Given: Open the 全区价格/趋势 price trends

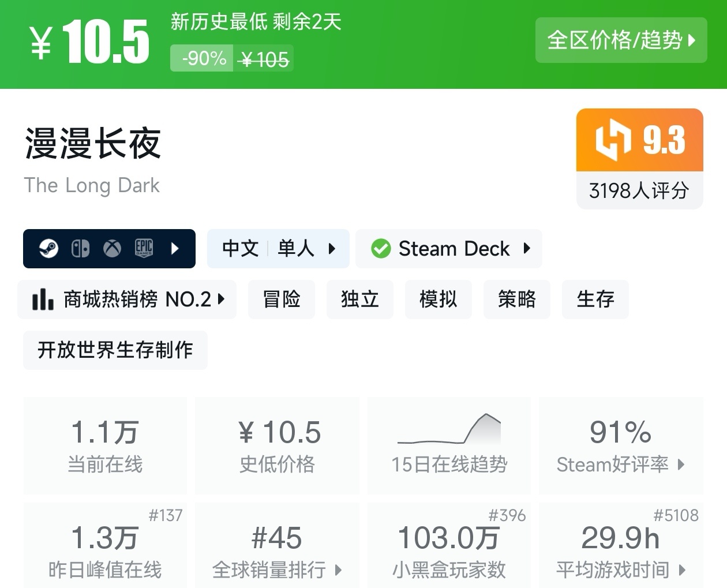Looking at the screenshot, I should (621, 40).
